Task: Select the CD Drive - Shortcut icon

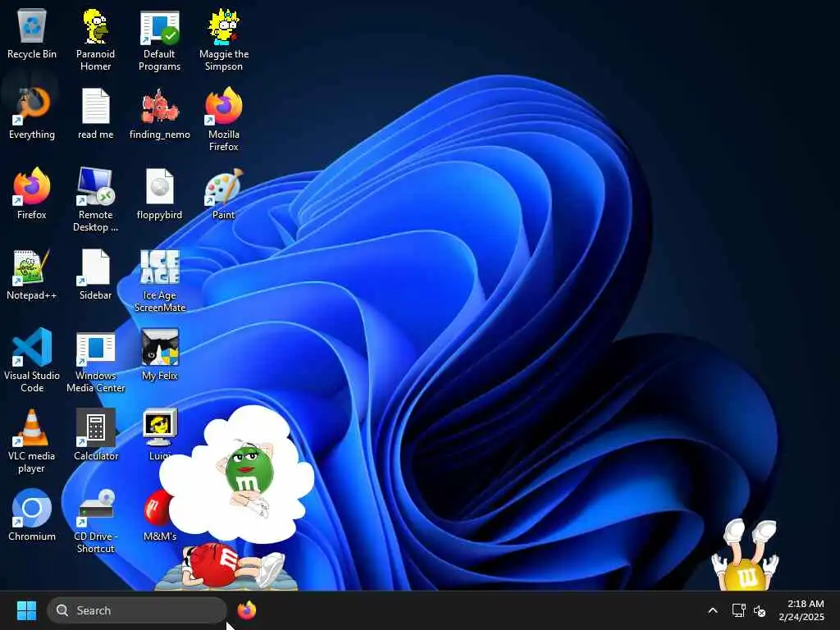Action: (x=95, y=521)
